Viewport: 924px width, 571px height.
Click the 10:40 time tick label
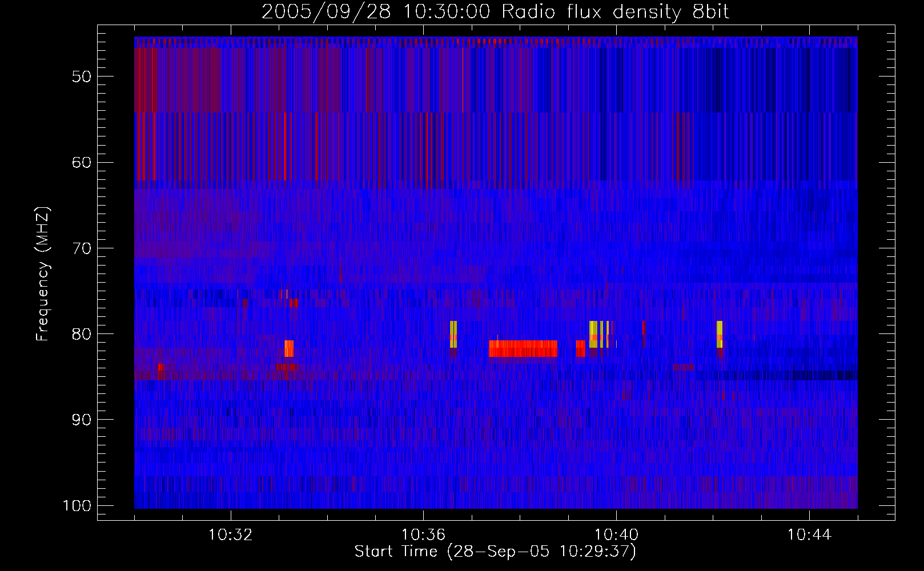[616, 535]
